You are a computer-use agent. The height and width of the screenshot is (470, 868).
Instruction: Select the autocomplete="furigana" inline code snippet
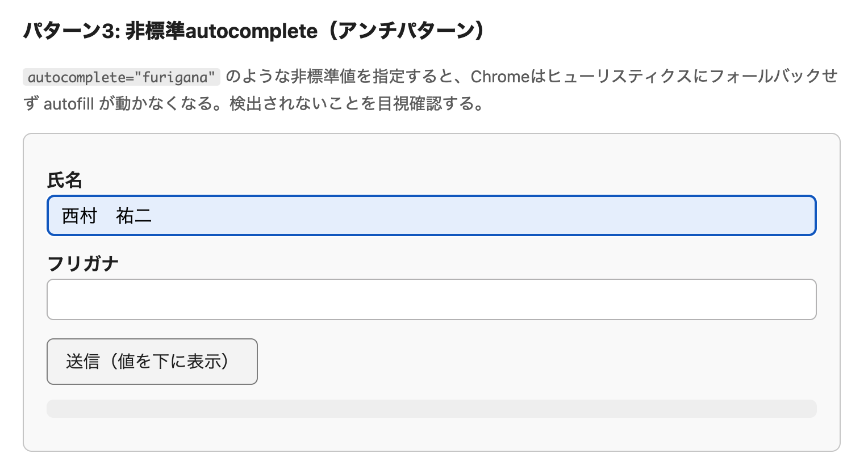[121, 77]
